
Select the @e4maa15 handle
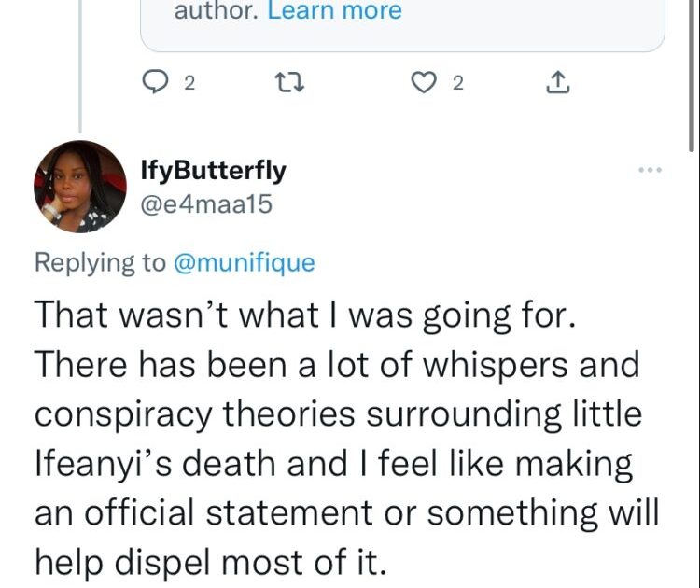[x=206, y=203]
